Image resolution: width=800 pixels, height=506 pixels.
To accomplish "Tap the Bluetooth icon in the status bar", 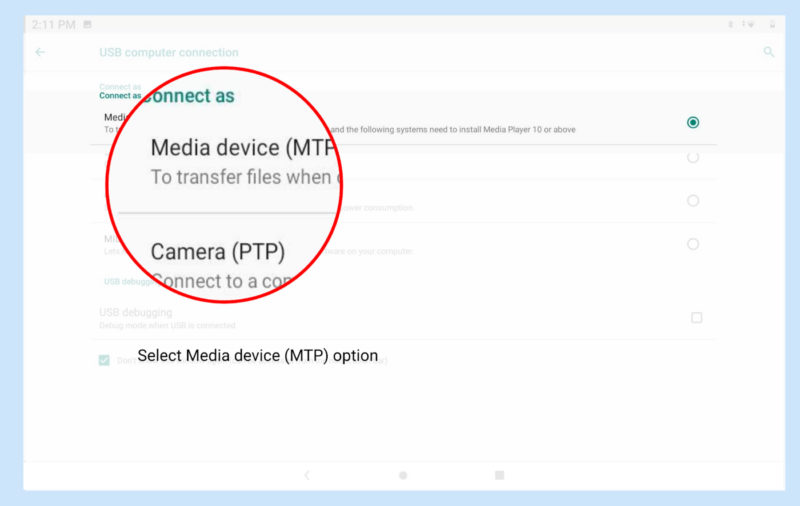I will pyautogui.click(x=730, y=23).
